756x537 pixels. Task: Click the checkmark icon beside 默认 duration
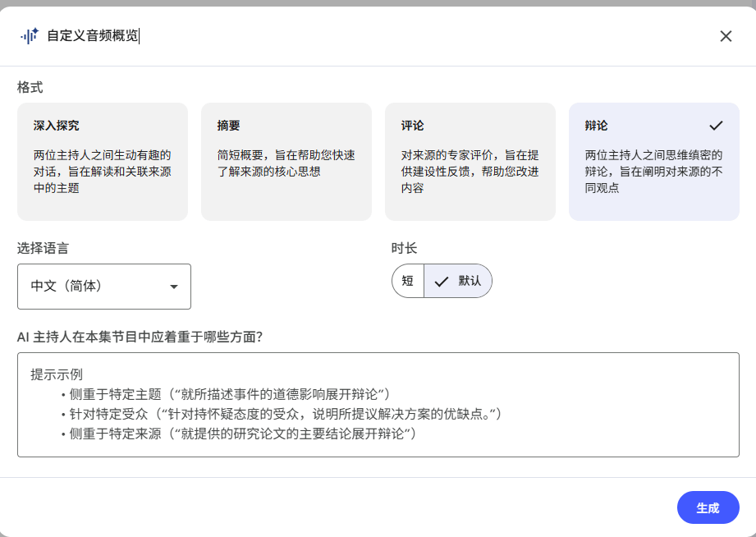441,280
